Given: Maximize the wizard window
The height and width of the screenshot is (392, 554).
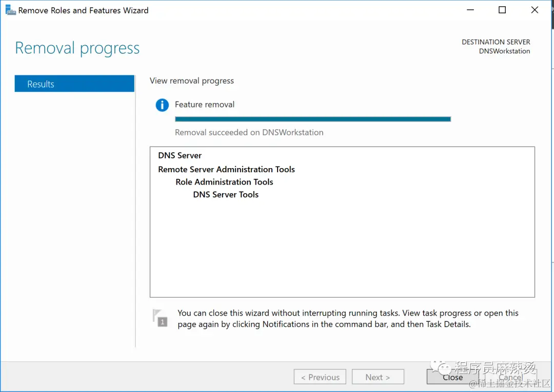Looking at the screenshot, I should (502, 10).
